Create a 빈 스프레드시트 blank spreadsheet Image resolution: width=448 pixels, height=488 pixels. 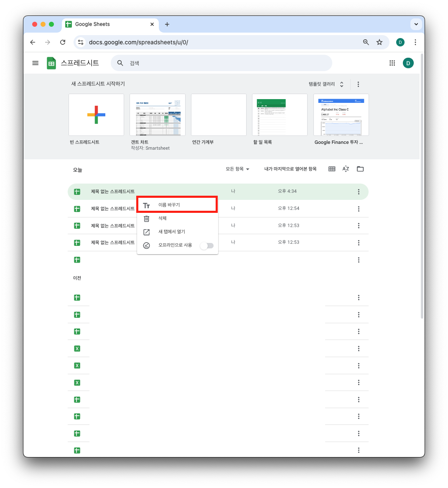click(96, 115)
